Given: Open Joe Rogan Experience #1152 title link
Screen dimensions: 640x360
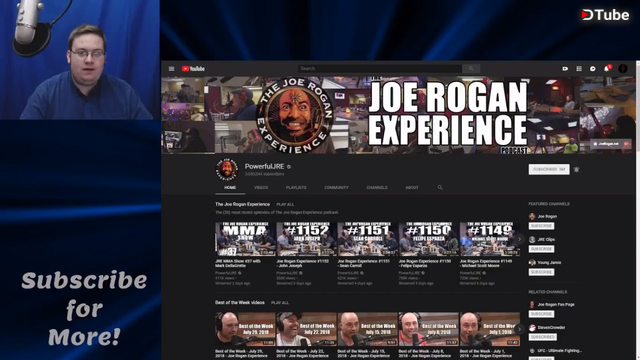Looking at the screenshot, I should pyautogui.click(x=302, y=263).
